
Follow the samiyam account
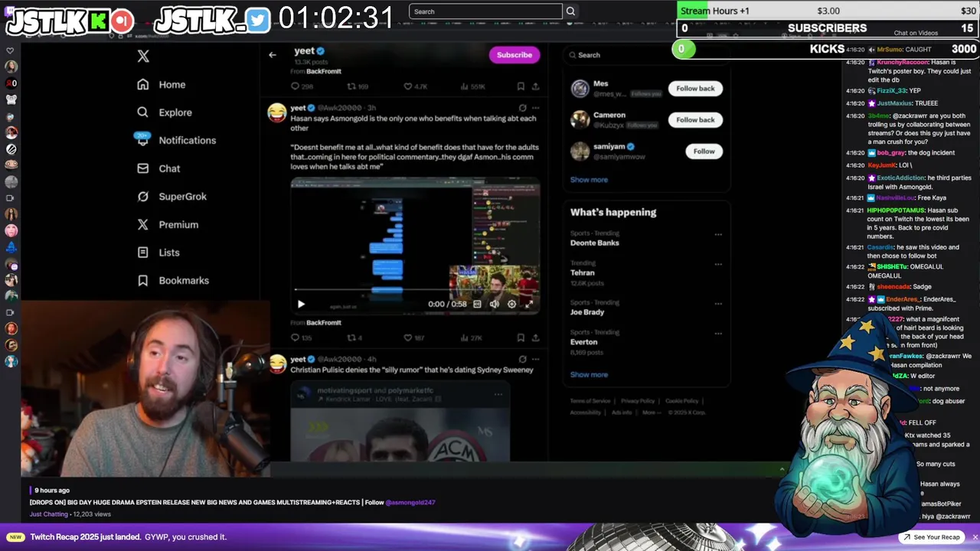point(704,152)
